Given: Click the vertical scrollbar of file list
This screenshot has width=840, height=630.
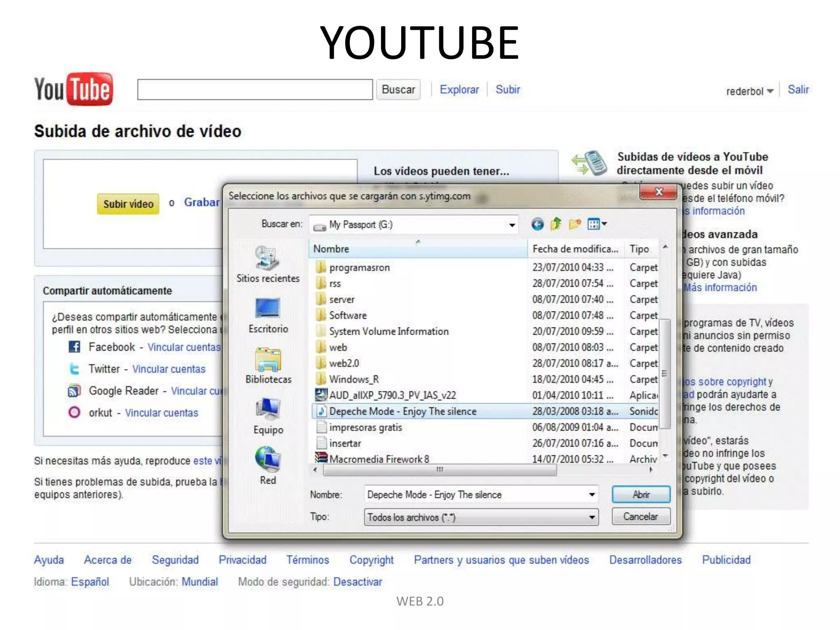Looking at the screenshot, I should pyautogui.click(x=665, y=374).
